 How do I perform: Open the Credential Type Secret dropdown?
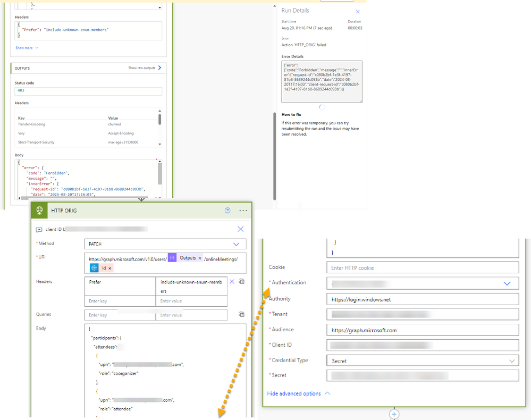coord(423,361)
